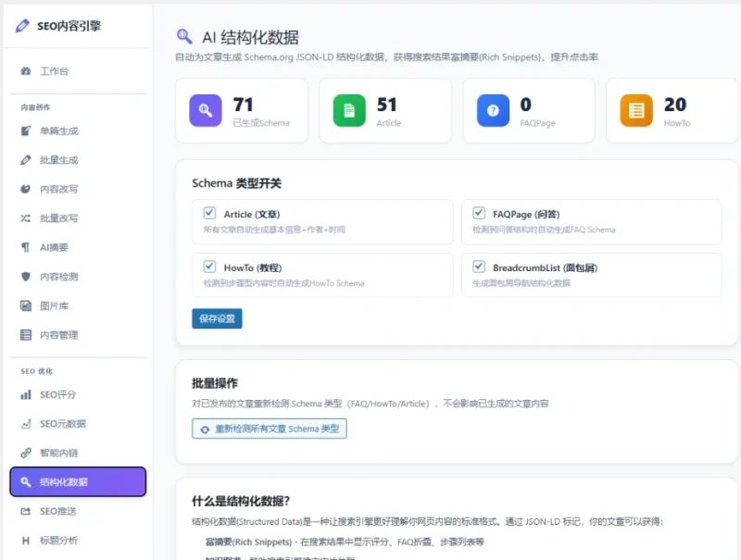Click the pencil logo icon beside SEO内容引擎

tap(22, 26)
